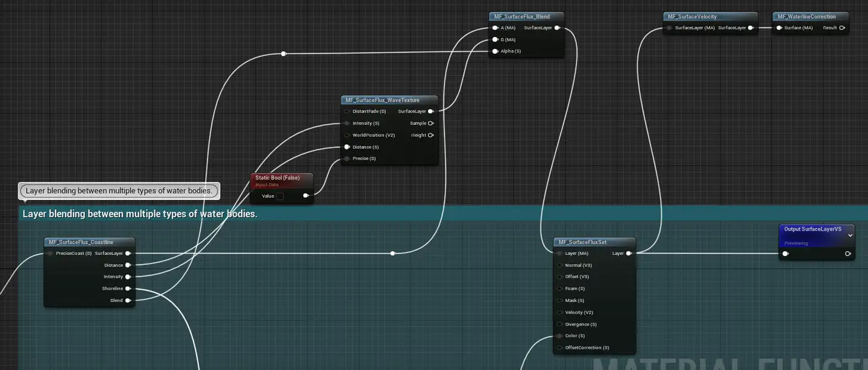Click the Layer output pin on MF_SurfaceFluxSet
Screen dimensions: 868x370
tap(629, 254)
